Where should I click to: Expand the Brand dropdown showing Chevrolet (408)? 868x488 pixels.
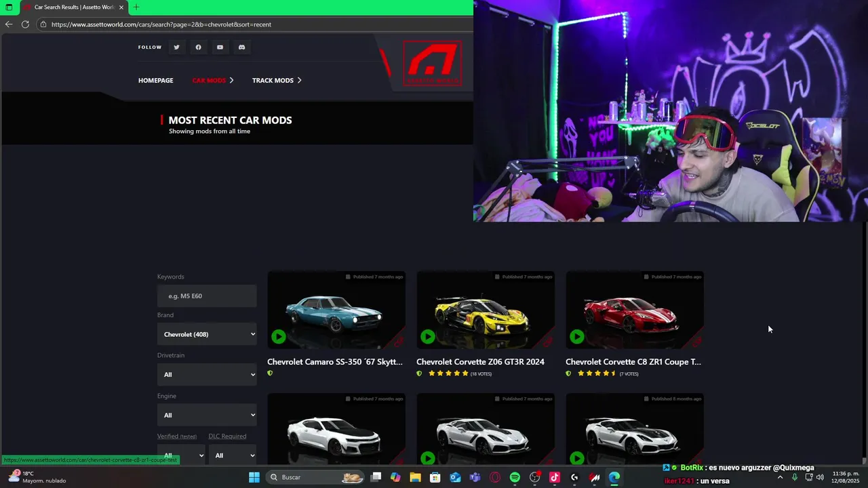click(207, 334)
